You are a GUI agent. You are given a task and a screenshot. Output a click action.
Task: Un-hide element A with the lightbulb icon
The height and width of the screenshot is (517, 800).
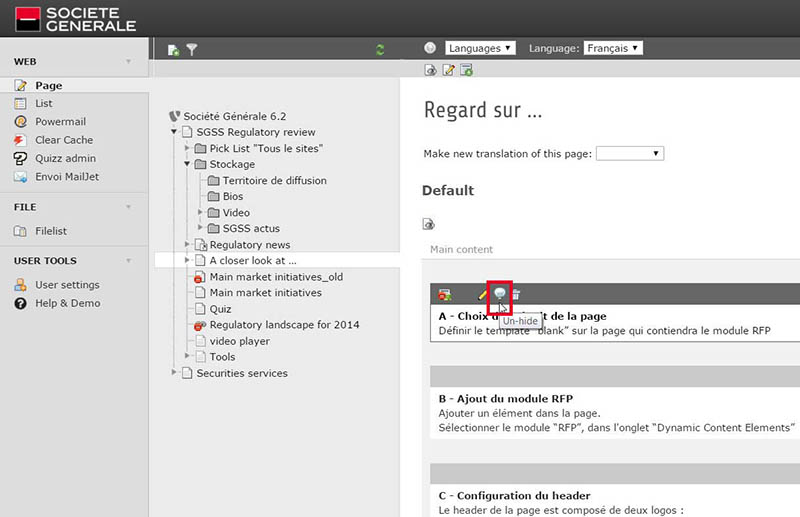[x=500, y=294]
